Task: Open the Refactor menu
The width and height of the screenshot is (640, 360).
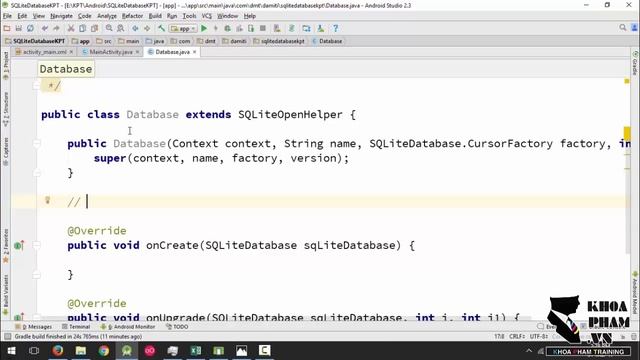Action: pos(132,16)
